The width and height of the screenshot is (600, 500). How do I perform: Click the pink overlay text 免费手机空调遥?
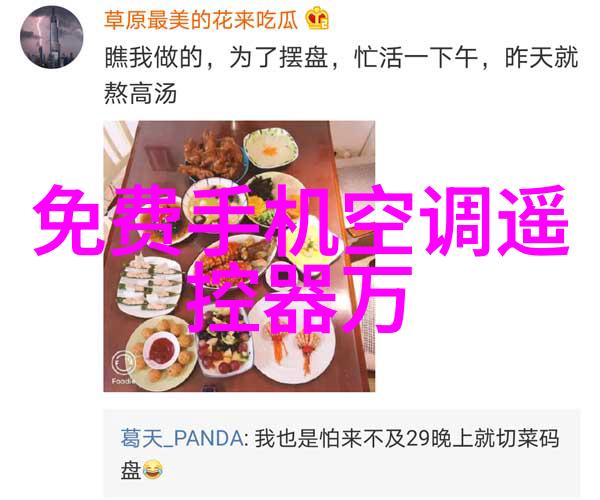click(x=300, y=220)
